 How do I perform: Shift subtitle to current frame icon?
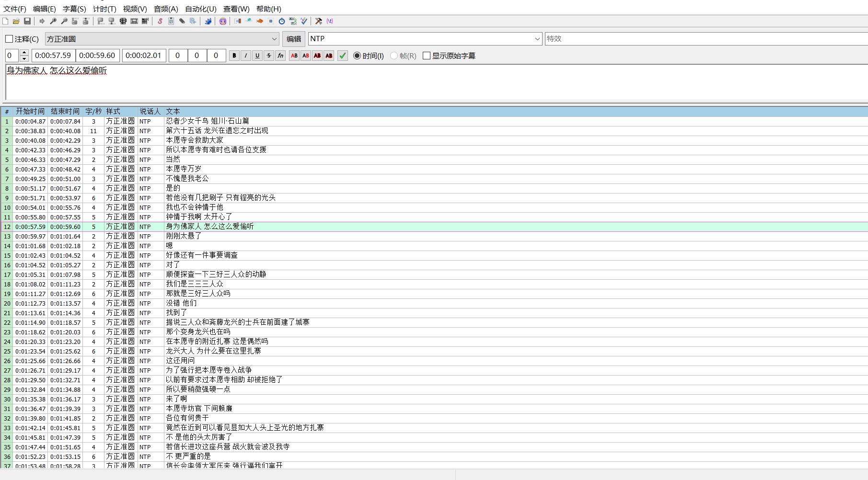tap(145, 21)
